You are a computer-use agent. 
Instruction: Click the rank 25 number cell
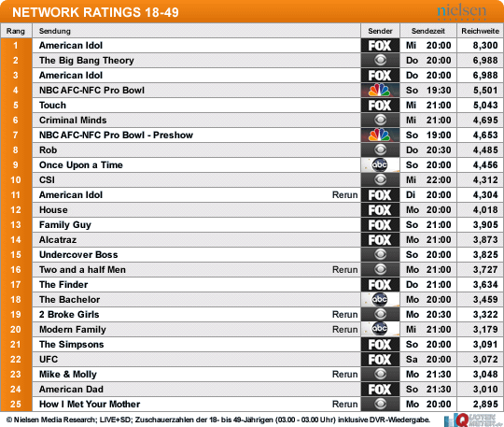16,405
